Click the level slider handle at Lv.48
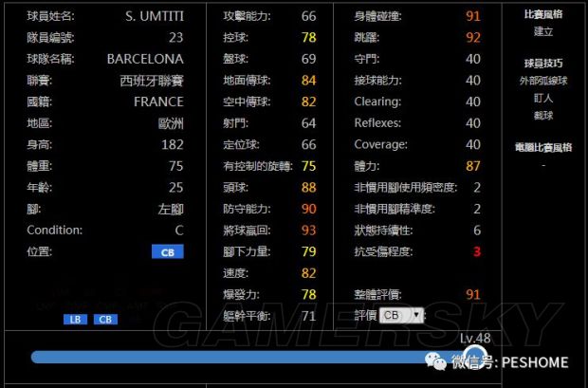The height and width of the screenshot is (388, 588). pyautogui.click(x=475, y=357)
